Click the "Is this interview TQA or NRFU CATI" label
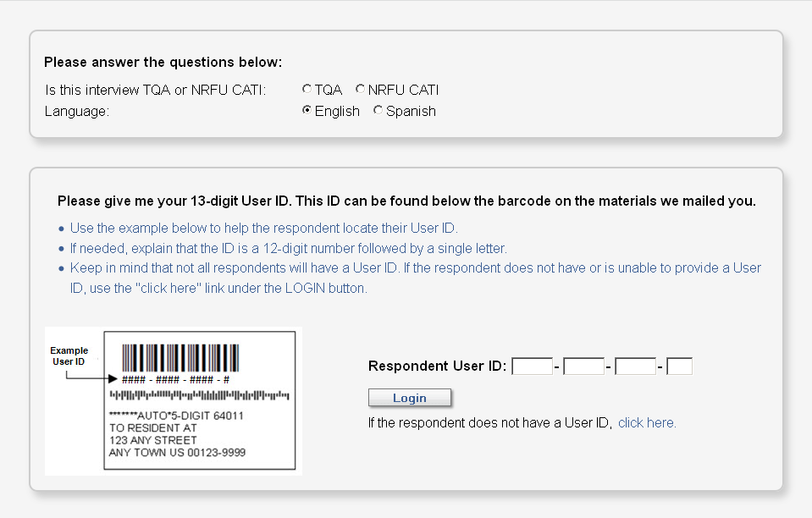Image resolution: width=812 pixels, height=518 pixels. click(x=155, y=90)
